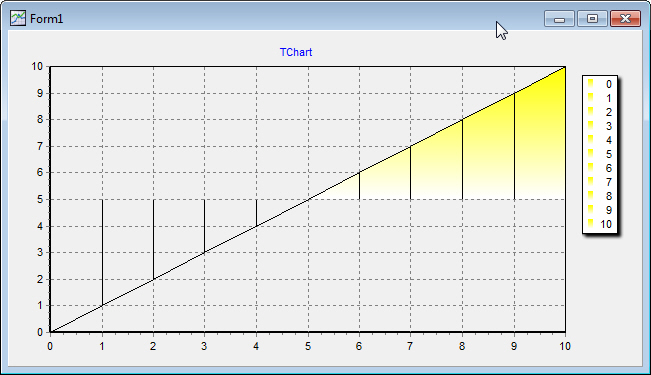Click the vertical series line at x=1
This screenshot has width=651, height=375.
pos(102,252)
